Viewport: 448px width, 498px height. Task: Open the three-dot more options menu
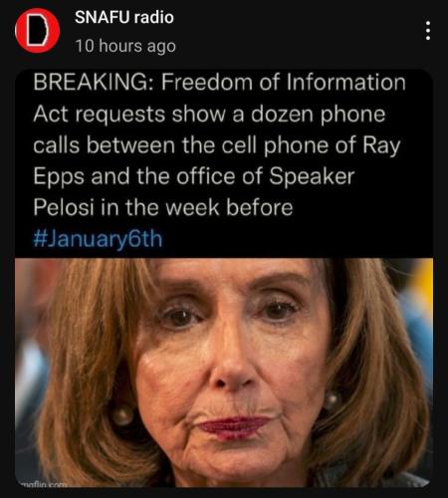[428, 31]
